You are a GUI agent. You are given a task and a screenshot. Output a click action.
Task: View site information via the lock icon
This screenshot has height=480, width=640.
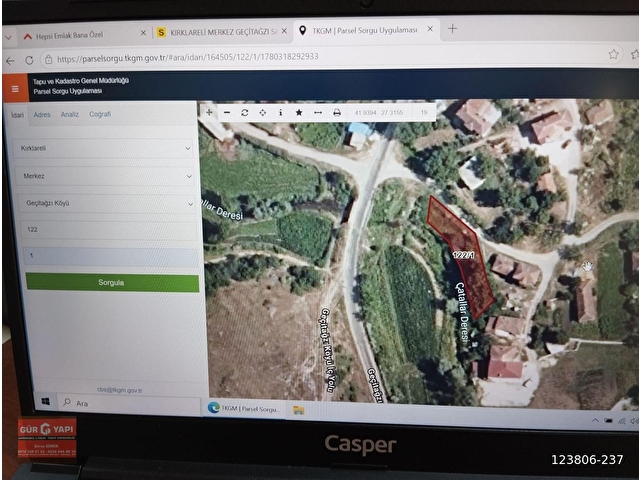[x=49, y=60]
